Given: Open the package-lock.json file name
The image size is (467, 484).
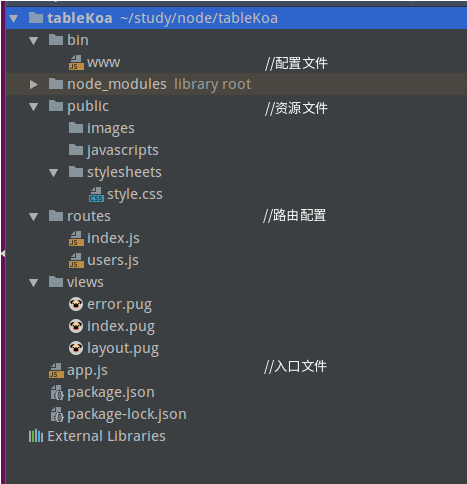Looking at the screenshot, I should click(x=127, y=415).
